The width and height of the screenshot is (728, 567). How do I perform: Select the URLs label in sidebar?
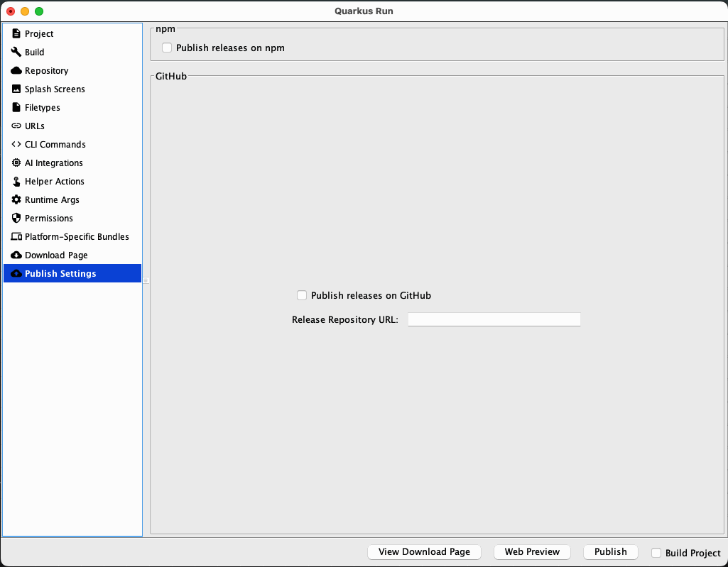click(x=35, y=126)
